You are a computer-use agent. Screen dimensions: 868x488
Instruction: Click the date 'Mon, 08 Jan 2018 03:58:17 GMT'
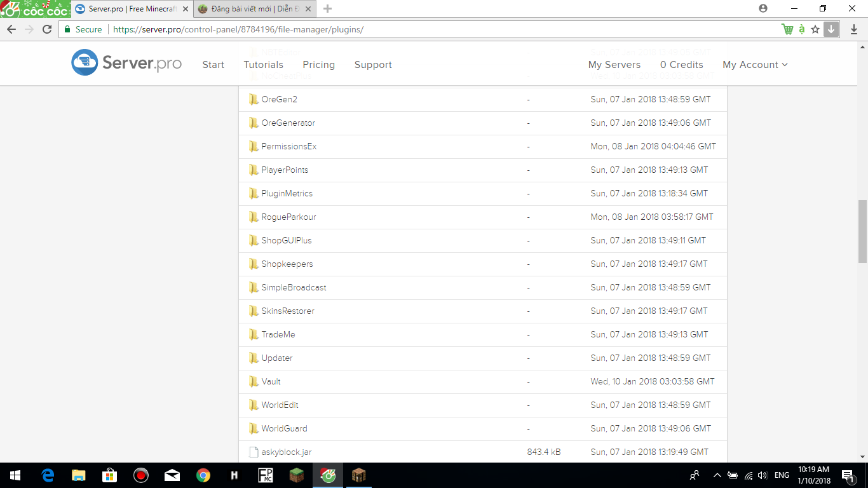[x=652, y=217]
